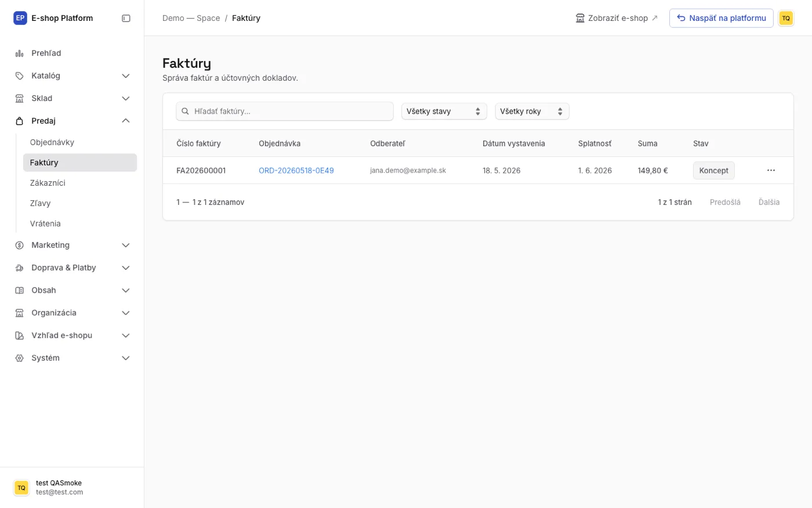Open Prehľad in the sidebar
Screen dimensions: 812x508
point(72,53)
